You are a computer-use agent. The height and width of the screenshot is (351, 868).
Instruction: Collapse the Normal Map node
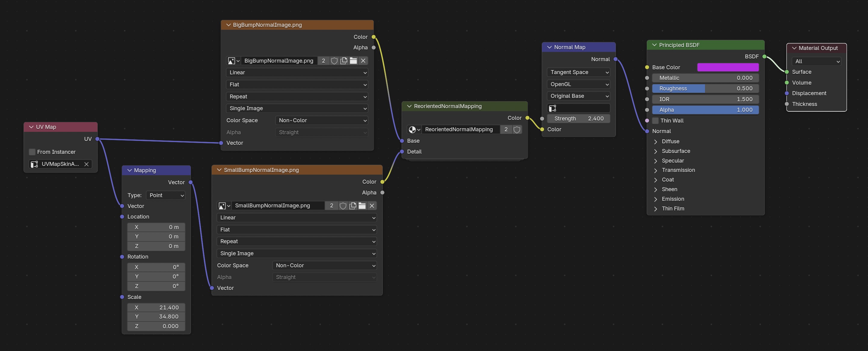[549, 47]
